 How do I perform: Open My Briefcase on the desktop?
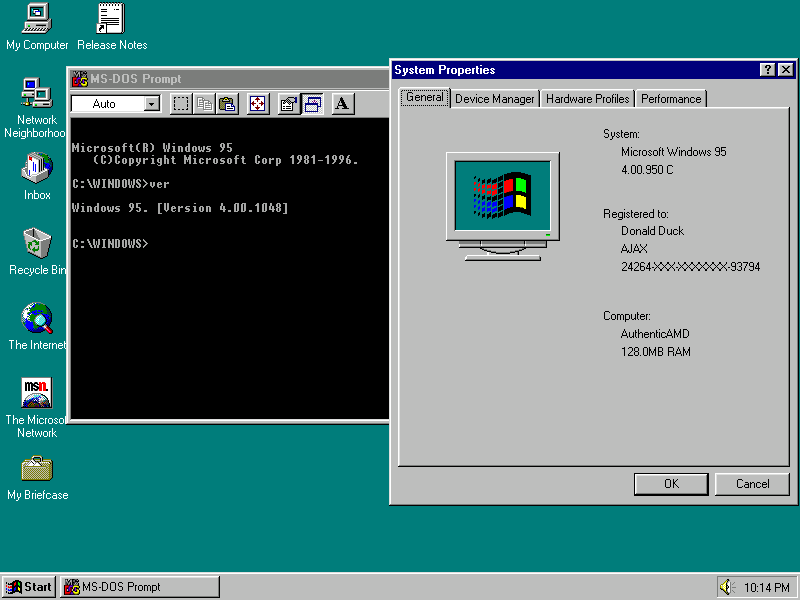35,467
